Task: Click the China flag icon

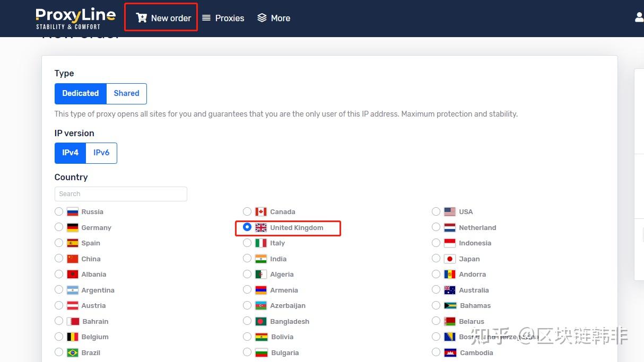Action: pos(73,259)
